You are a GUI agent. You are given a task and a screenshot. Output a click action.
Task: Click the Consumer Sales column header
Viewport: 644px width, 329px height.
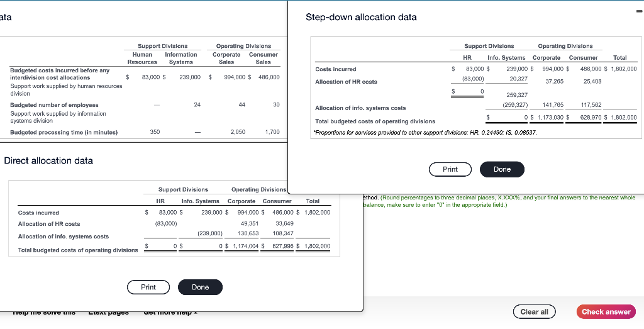264,59
